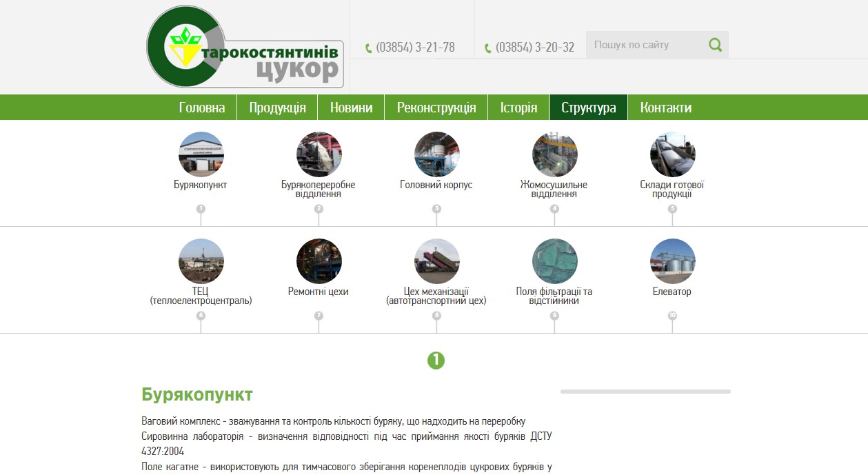Select the Елеватор circular thumbnail
This screenshot has height=475, width=868.
point(673,261)
